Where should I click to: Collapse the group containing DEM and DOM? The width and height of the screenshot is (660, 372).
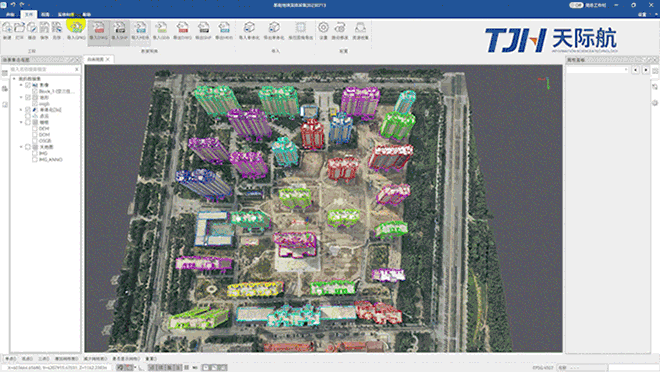[21, 122]
